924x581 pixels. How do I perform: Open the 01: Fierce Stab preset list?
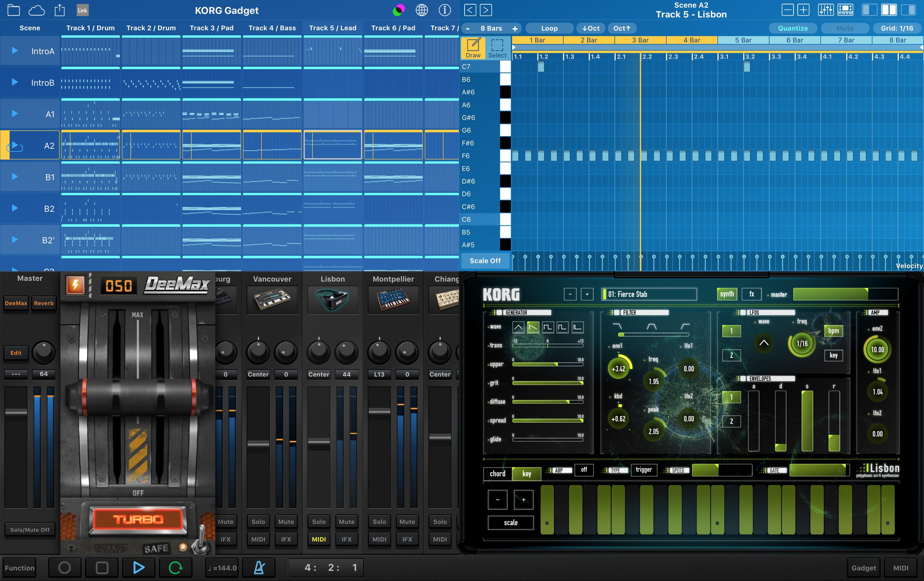[649, 294]
